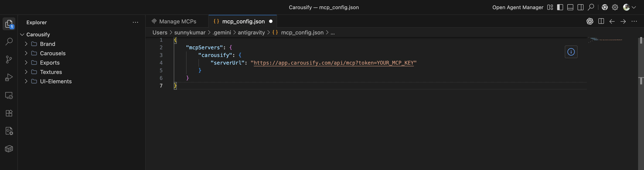Click the info circle button in editor
This screenshot has width=644, height=170.
pyautogui.click(x=571, y=52)
